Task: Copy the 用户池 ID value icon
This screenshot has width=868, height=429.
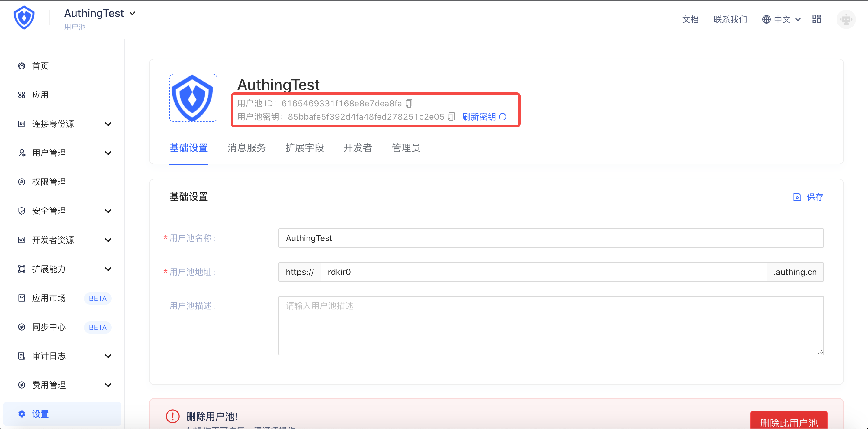Action: click(409, 103)
